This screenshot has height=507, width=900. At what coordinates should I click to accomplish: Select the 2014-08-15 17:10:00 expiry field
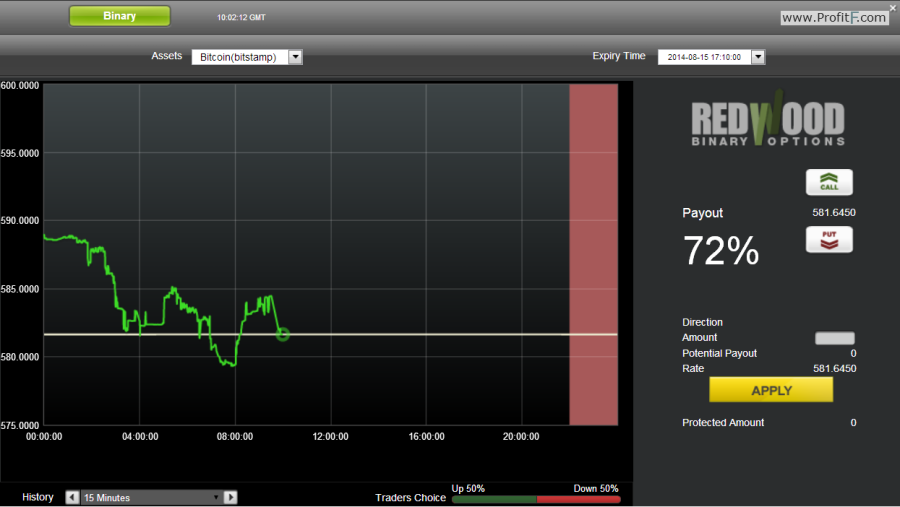pyautogui.click(x=705, y=57)
